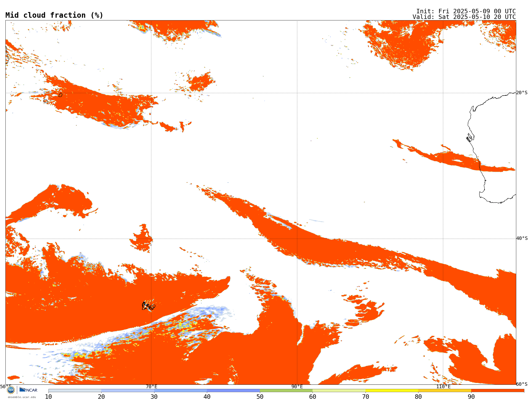Screen dimensions: 532x400
Task: Select the 'Valid: Sat 2025-05-10 20 UTC' text
Action: 464,17
